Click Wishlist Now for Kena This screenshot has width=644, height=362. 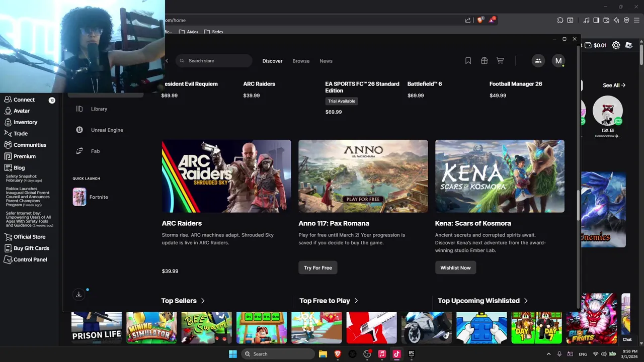[455, 268]
